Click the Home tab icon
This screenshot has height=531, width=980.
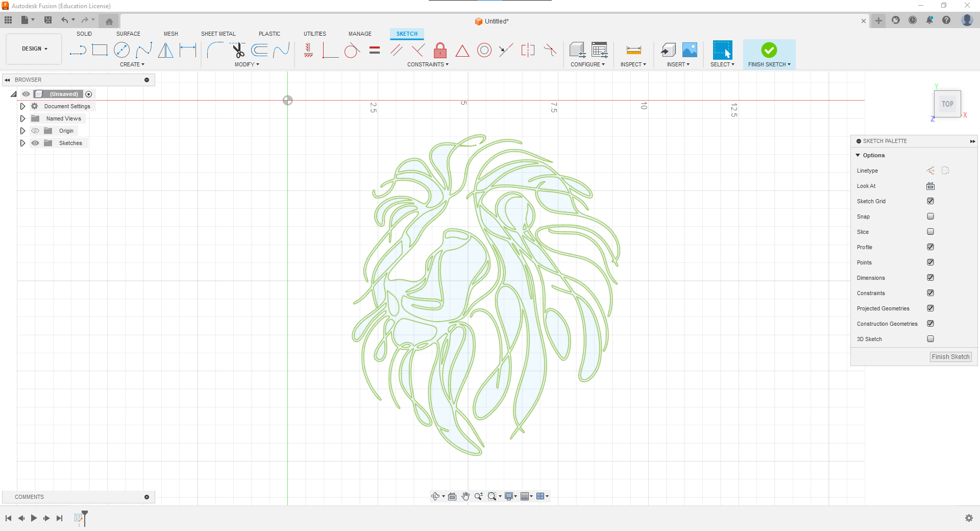(109, 21)
